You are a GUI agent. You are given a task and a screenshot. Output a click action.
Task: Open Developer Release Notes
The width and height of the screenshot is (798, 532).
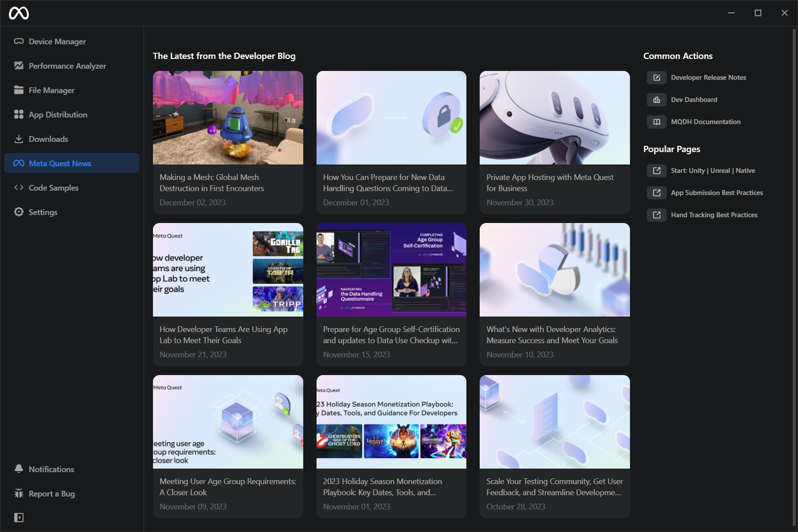[708, 77]
